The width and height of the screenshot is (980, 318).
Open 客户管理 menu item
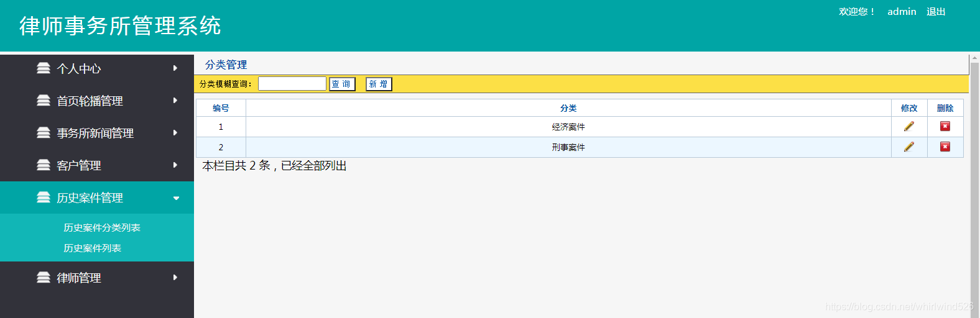[x=97, y=165]
